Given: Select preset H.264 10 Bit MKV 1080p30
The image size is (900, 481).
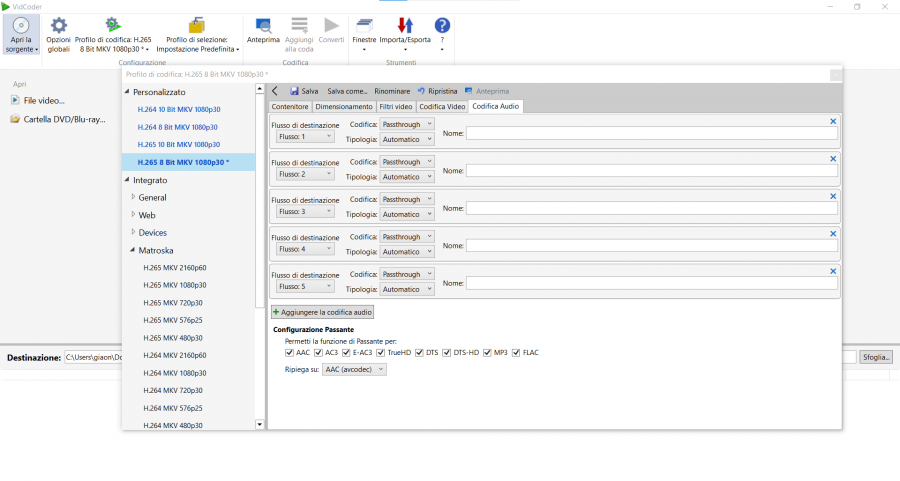Looking at the screenshot, I should tap(179, 109).
